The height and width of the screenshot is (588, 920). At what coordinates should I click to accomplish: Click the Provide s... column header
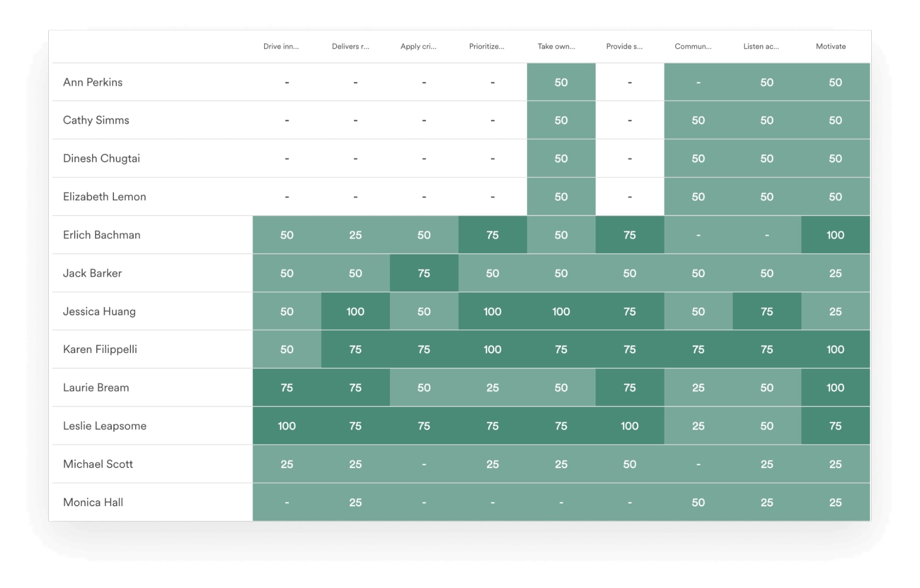tap(624, 46)
